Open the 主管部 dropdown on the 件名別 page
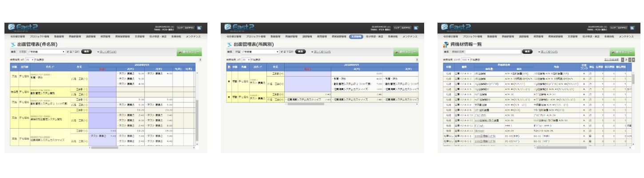 point(46,52)
